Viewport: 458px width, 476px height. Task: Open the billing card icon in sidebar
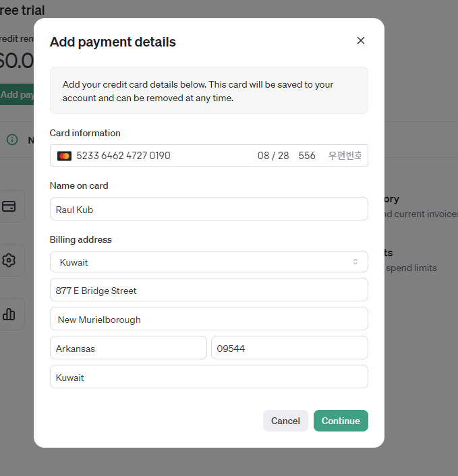(9, 206)
